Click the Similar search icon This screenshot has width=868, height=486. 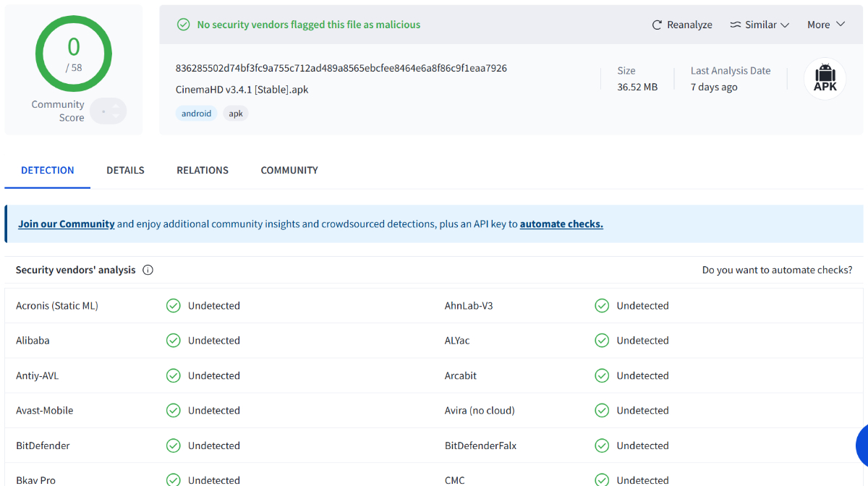(736, 25)
